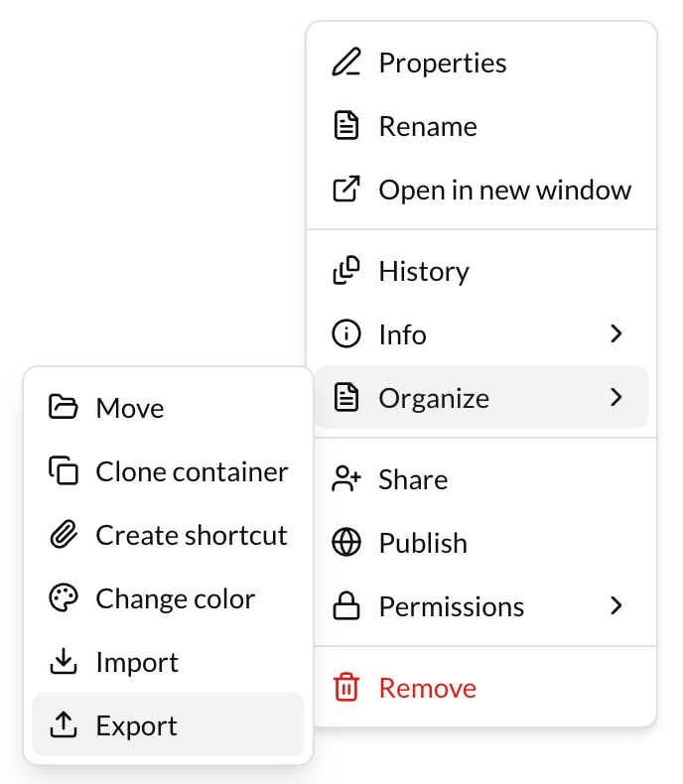Click the globe icon for Publish
This screenshot has width=683, height=784.
tap(345, 544)
